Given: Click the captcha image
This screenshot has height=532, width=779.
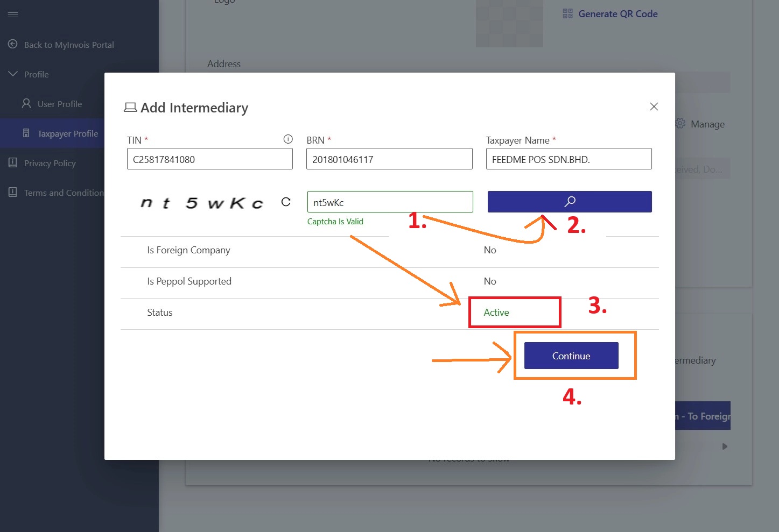Looking at the screenshot, I should point(201,203).
